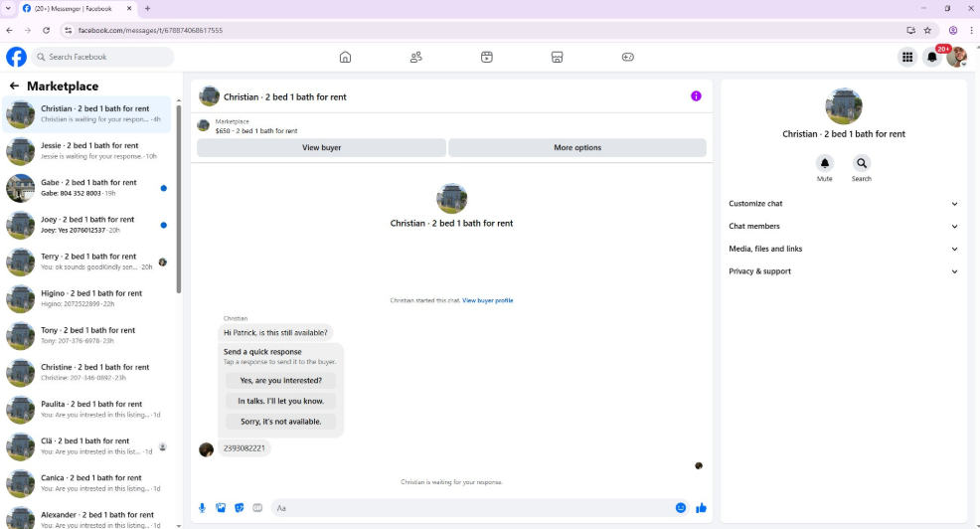Open the emoji picker in the message box

[x=681, y=508]
